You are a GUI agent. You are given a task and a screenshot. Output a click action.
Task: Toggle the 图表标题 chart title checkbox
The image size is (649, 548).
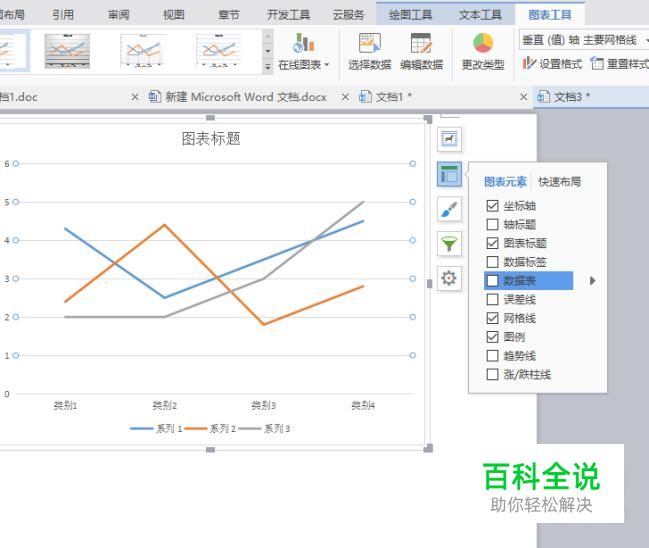492,243
